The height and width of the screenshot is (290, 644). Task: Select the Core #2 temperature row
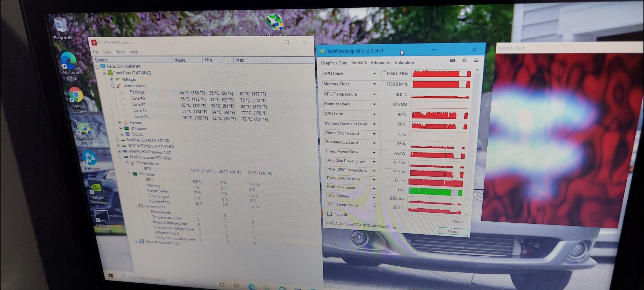201,111
